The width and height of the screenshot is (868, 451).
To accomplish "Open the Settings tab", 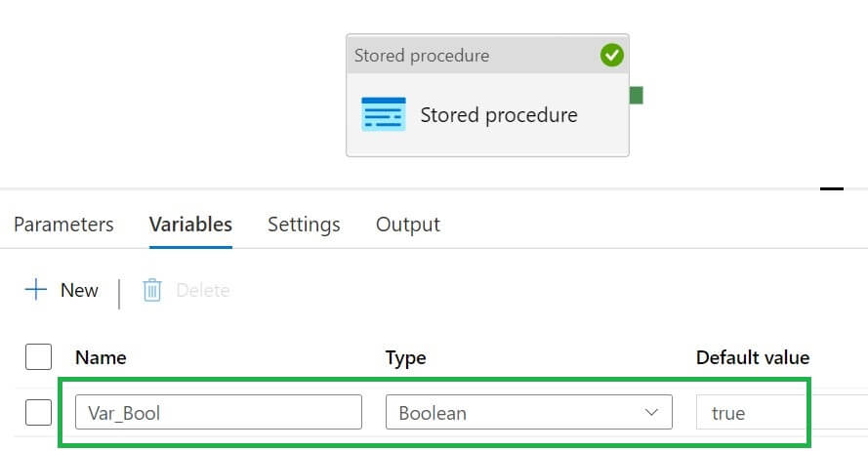I will click(304, 225).
